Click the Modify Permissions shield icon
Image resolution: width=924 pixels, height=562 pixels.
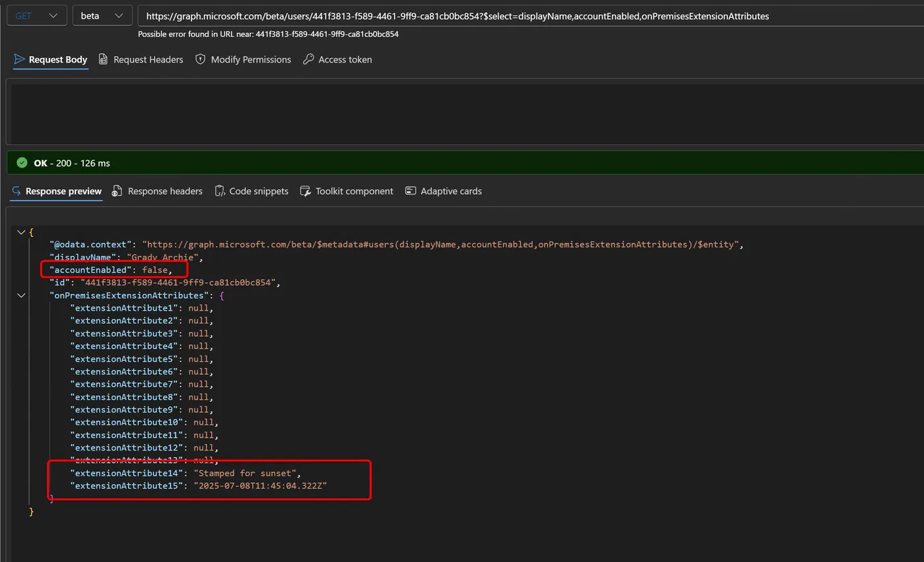point(200,59)
